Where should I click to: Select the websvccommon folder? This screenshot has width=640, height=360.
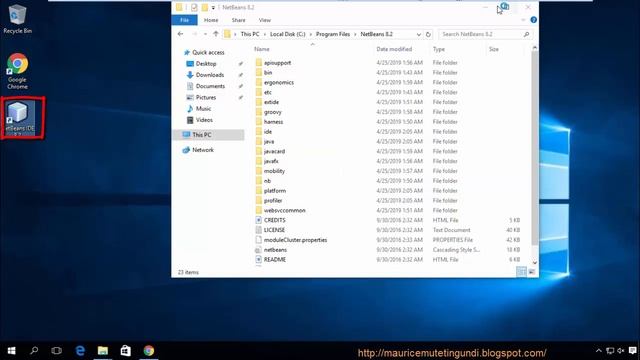coord(284,211)
